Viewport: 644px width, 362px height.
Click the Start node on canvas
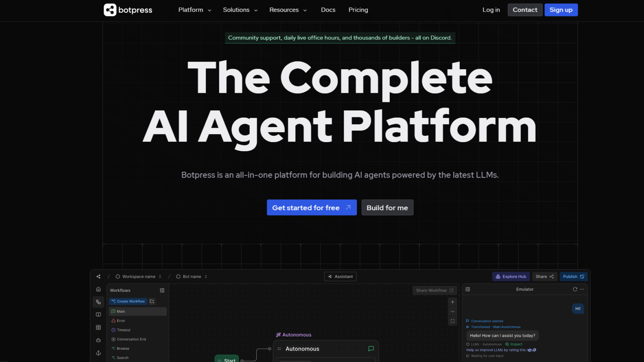[x=227, y=359]
